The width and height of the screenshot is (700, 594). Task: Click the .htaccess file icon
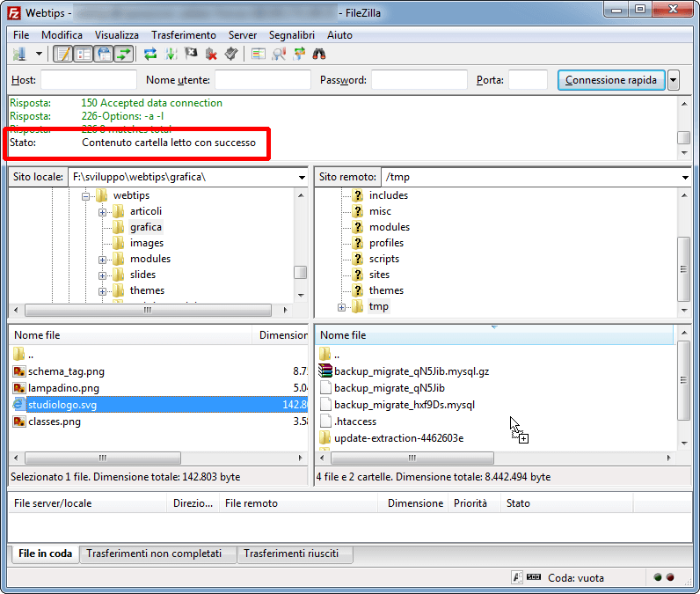point(325,422)
